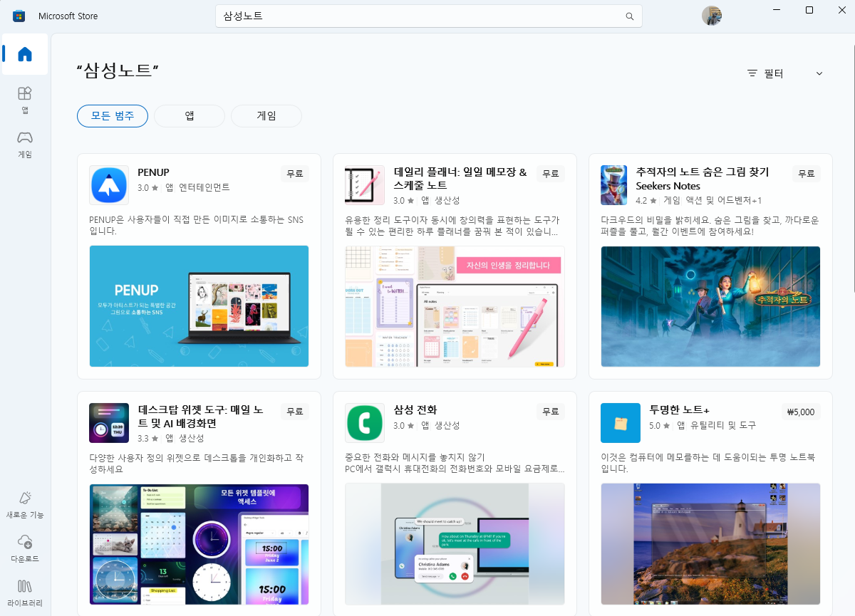Expand the 필터 dropdown
855x616 pixels.
[784, 73]
